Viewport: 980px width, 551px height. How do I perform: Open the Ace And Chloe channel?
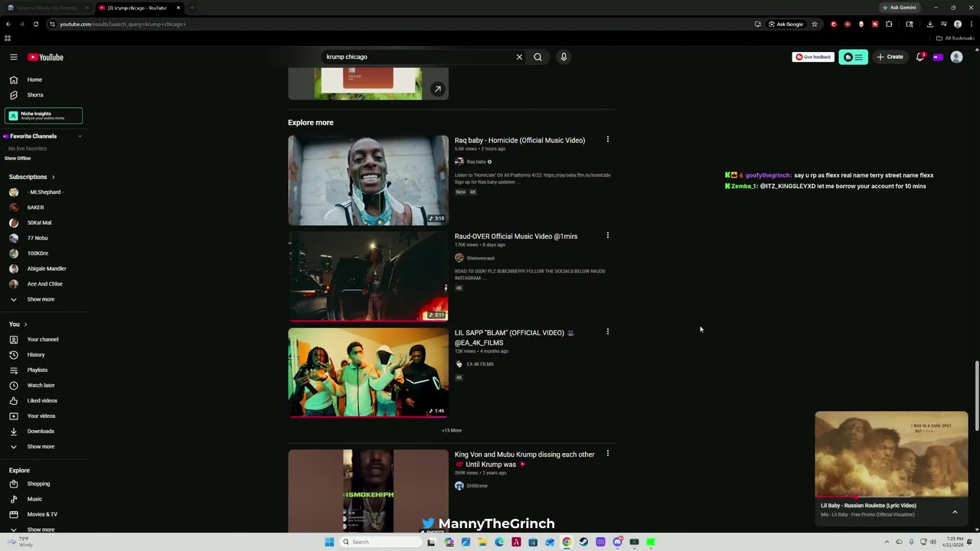tap(44, 284)
